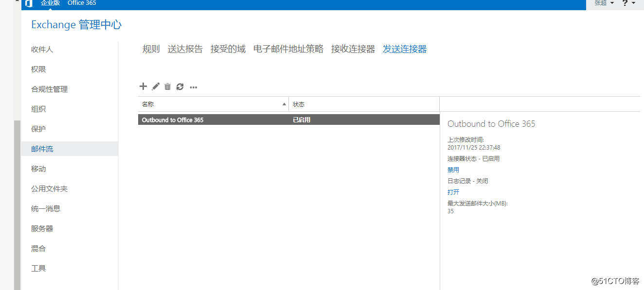644x290 pixels.
Task: Edit the selected connector with pencil icon
Action: click(156, 86)
